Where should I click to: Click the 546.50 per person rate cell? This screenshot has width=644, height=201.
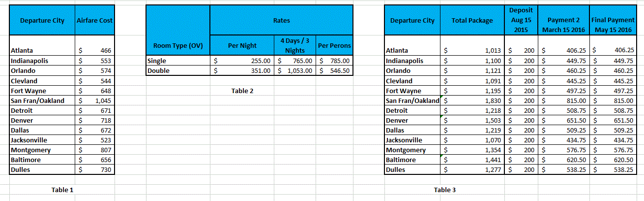(x=334, y=70)
